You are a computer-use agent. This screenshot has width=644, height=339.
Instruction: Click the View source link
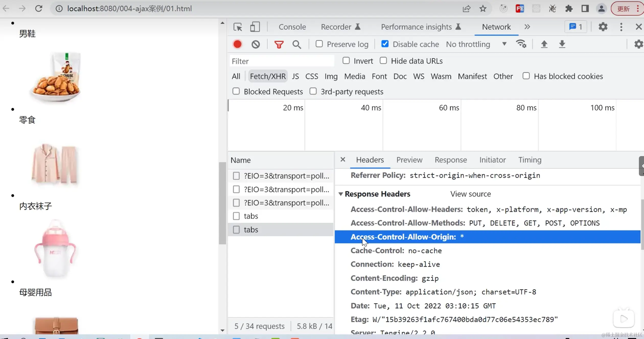pos(470,194)
